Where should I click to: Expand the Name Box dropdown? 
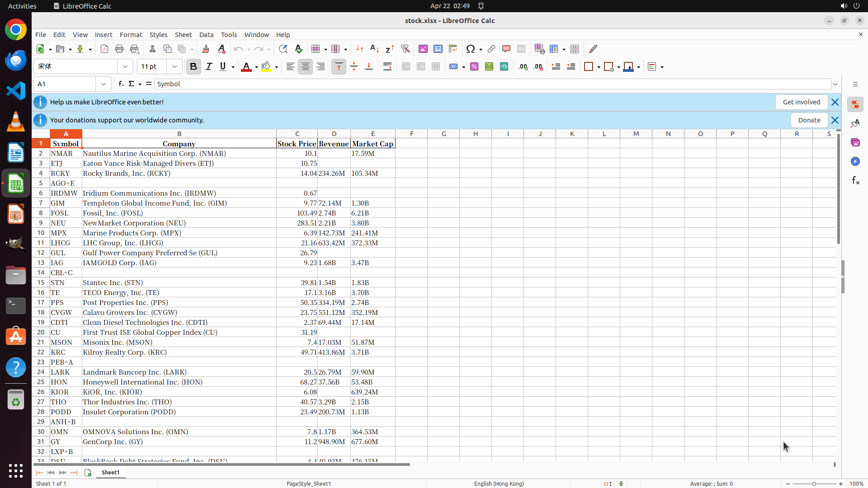(104, 84)
